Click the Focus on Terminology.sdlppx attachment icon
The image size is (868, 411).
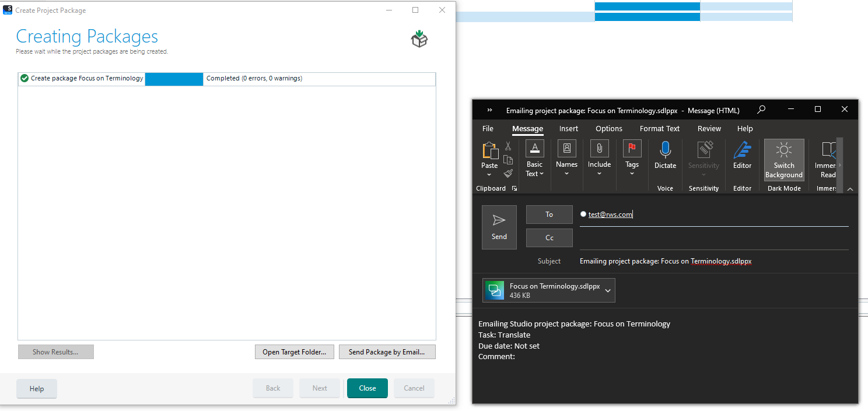coord(495,290)
